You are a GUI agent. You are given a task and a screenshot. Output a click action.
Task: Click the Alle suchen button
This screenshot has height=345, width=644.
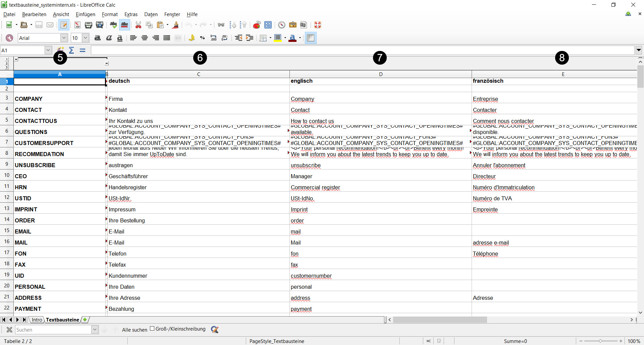coord(135,330)
